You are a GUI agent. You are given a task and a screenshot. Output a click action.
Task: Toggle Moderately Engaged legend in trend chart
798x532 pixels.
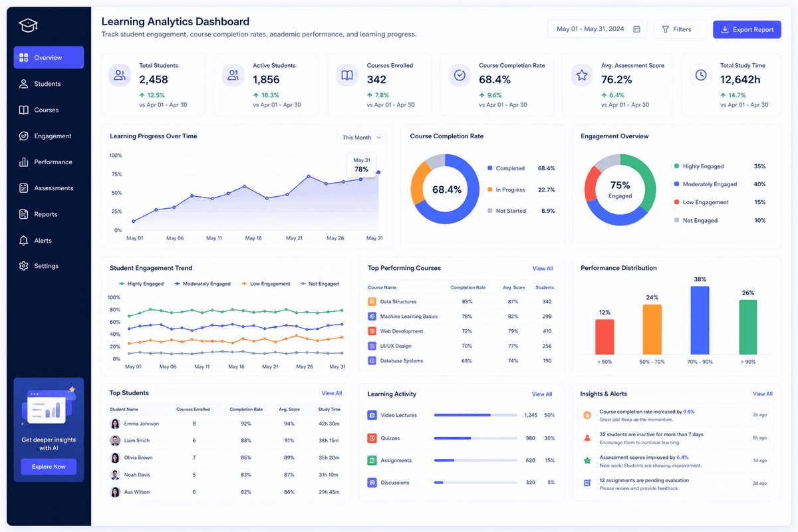(x=202, y=284)
